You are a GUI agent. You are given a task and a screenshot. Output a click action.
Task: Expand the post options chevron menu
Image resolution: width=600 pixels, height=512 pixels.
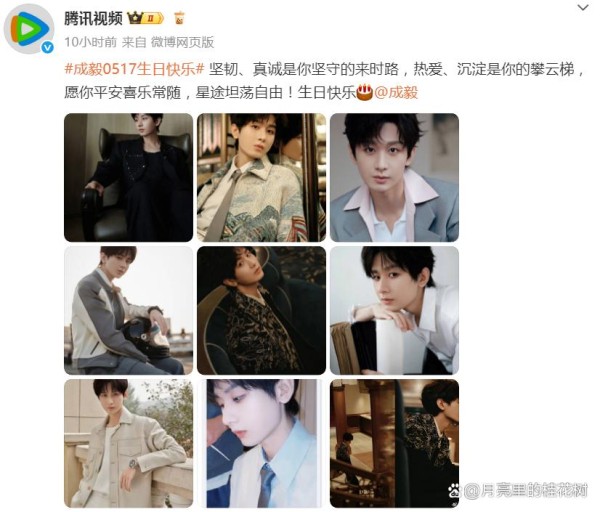pyautogui.click(x=583, y=7)
